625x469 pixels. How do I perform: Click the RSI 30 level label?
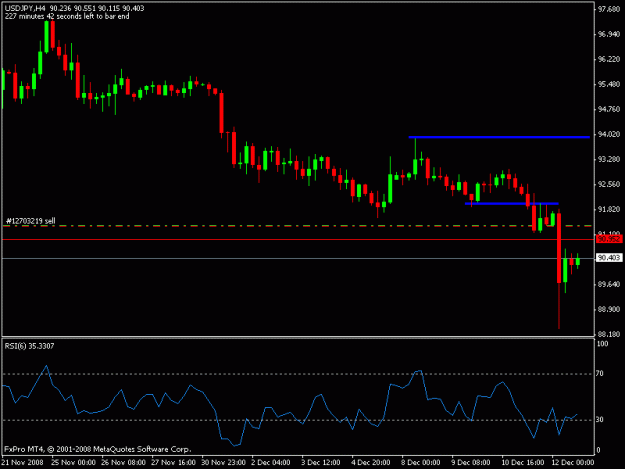coord(599,419)
